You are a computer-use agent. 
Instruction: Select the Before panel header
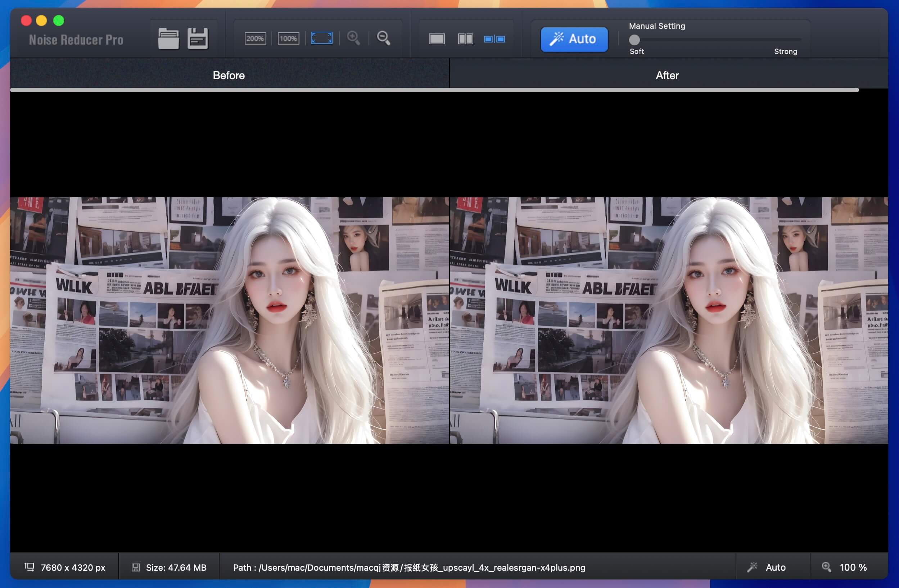click(229, 75)
